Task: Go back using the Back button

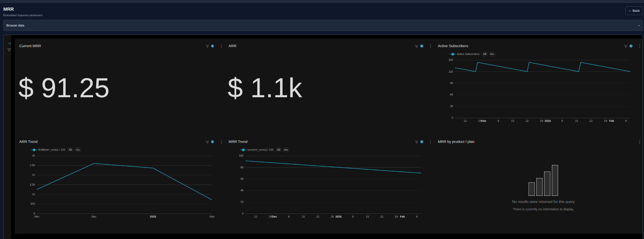Action: point(634,11)
